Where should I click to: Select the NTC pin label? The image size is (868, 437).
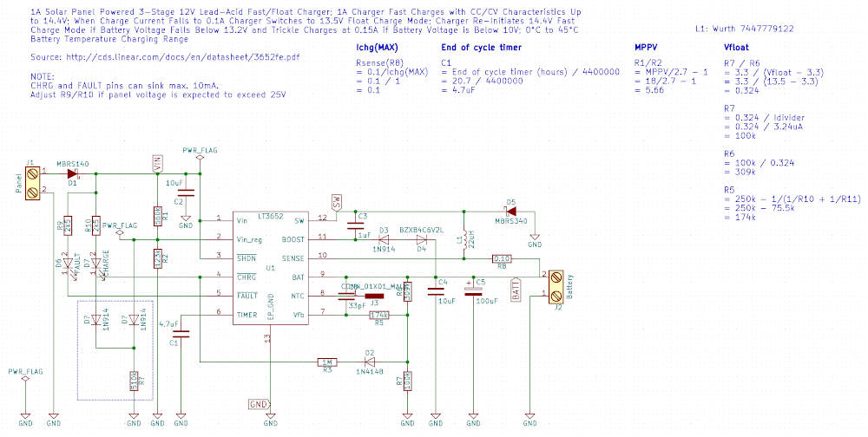(297, 296)
